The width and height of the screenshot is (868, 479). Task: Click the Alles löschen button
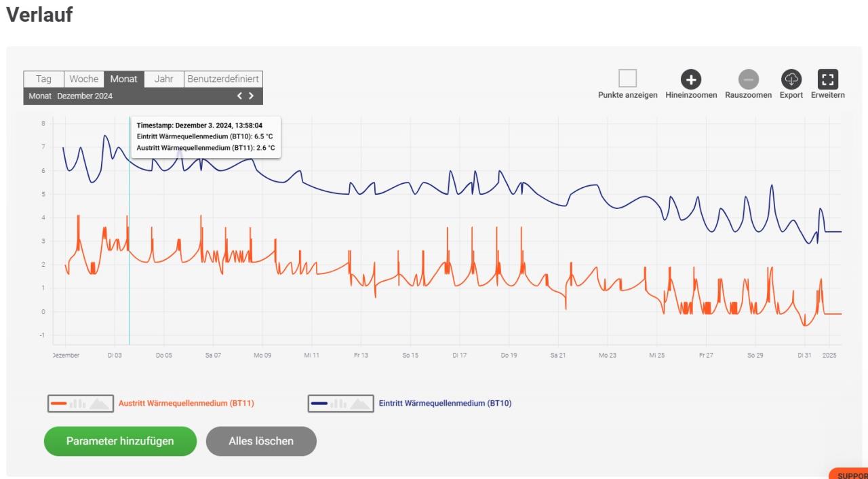coord(261,441)
